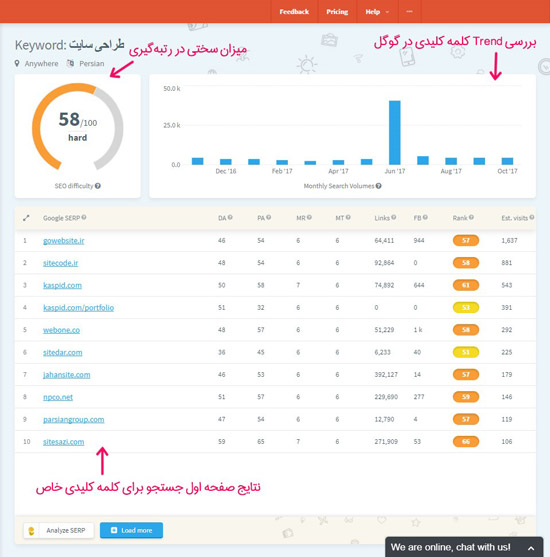
Task: Click the Jun '17 search volume bar
Action: 395,133
